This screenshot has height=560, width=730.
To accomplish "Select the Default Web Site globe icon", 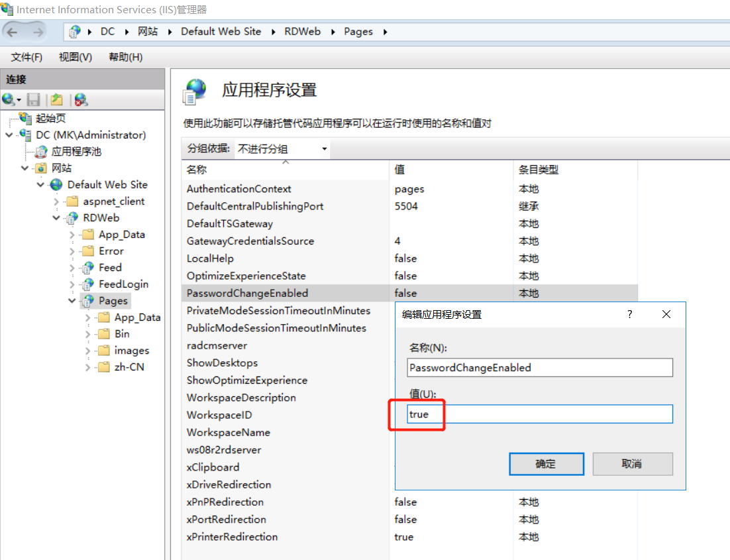I will (x=56, y=184).
